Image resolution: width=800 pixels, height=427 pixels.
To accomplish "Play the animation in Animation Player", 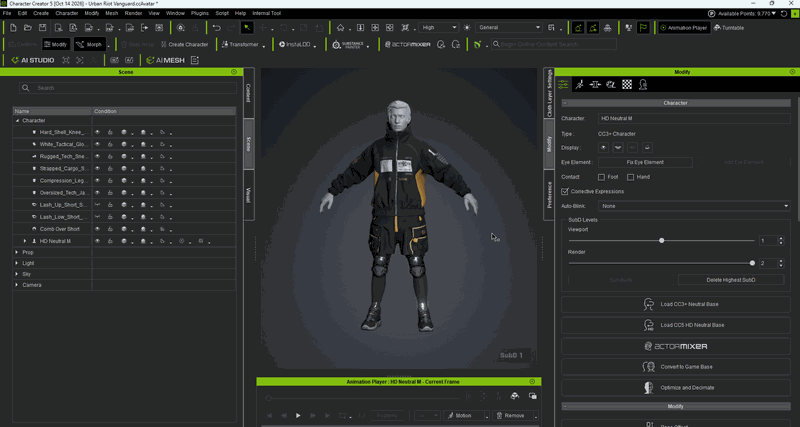I will click(x=298, y=415).
